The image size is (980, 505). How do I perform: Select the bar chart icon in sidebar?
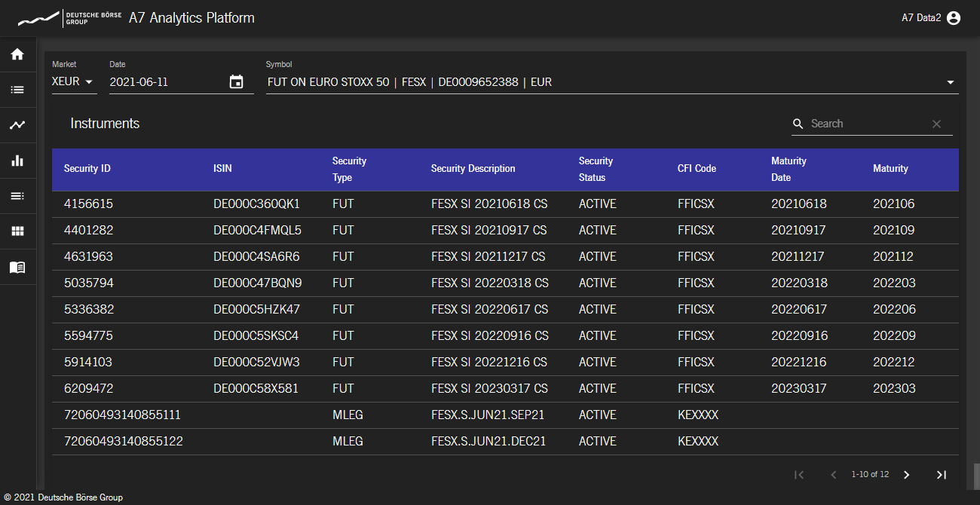(x=17, y=161)
